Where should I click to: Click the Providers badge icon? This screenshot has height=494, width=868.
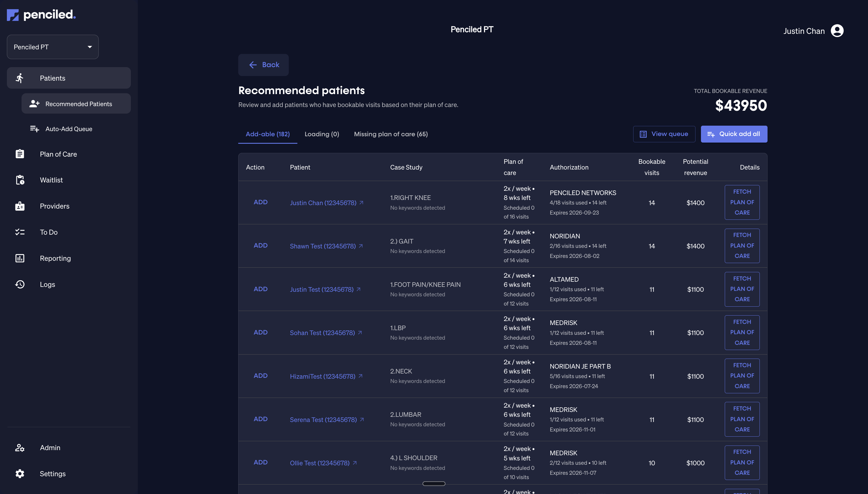coord(20,206)
